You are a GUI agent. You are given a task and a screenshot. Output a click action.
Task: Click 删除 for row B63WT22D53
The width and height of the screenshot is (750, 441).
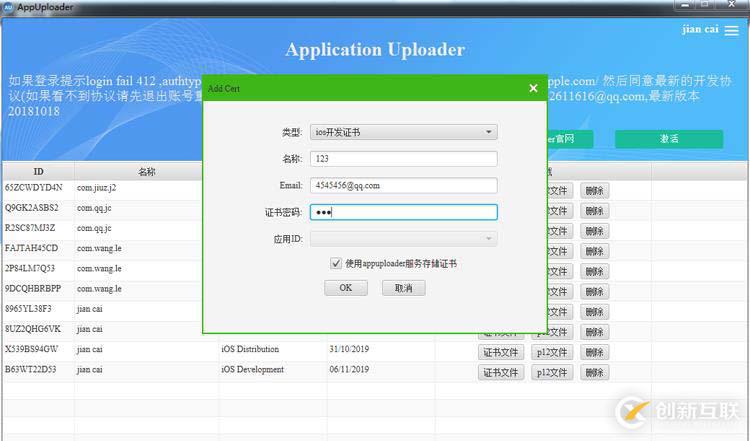595,373
